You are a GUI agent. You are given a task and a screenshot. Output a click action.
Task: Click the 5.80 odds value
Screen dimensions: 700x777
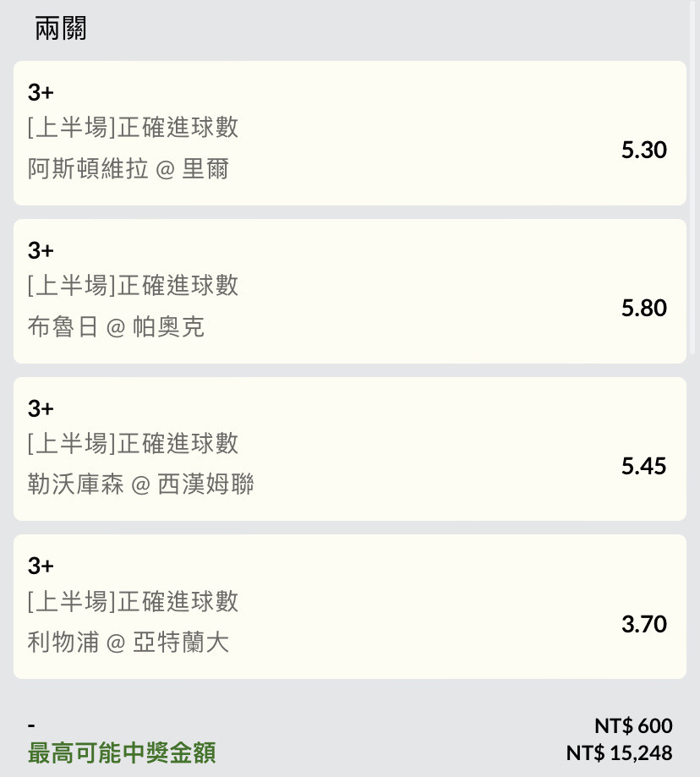click(644, 308)
